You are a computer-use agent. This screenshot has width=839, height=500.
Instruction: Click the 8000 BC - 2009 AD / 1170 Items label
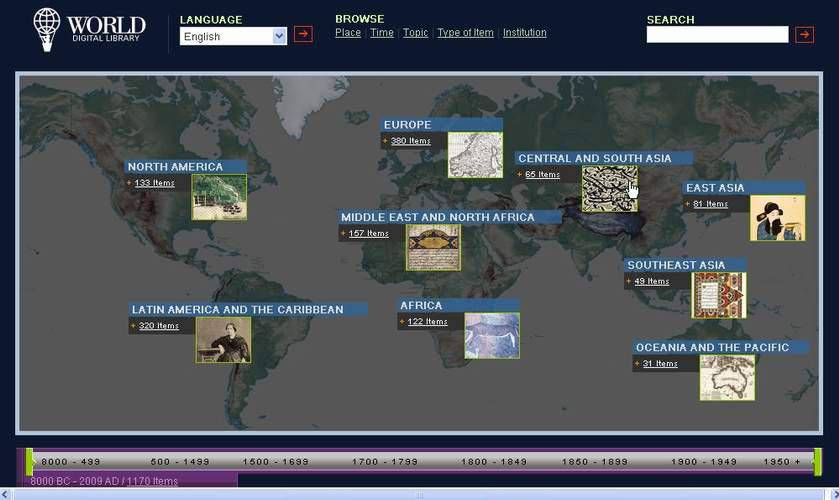pyautogui.click(x=104, y=481)
